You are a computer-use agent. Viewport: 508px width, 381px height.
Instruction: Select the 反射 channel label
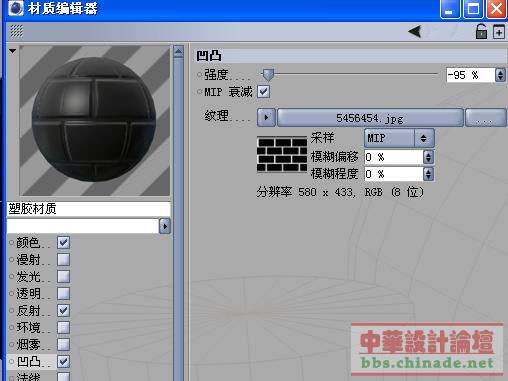pyautogui.click(x=28, y=311)
